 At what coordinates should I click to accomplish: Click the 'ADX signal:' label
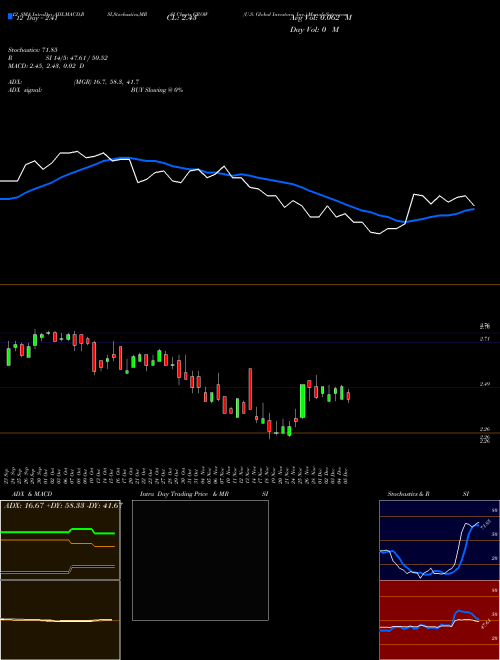click(x=25, y=90)
